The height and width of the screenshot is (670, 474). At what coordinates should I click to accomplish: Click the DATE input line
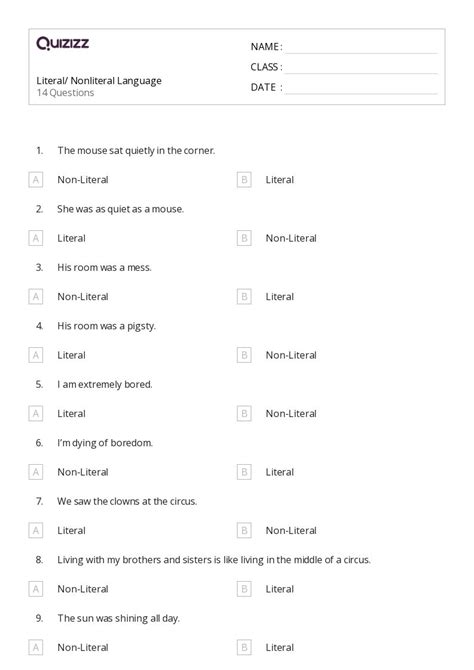[x=361, y=88]
